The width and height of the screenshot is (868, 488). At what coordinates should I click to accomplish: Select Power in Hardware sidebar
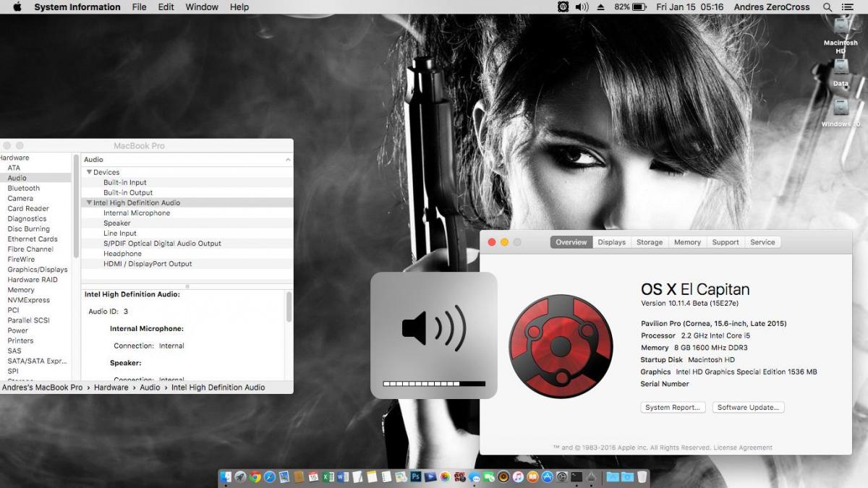18,330
